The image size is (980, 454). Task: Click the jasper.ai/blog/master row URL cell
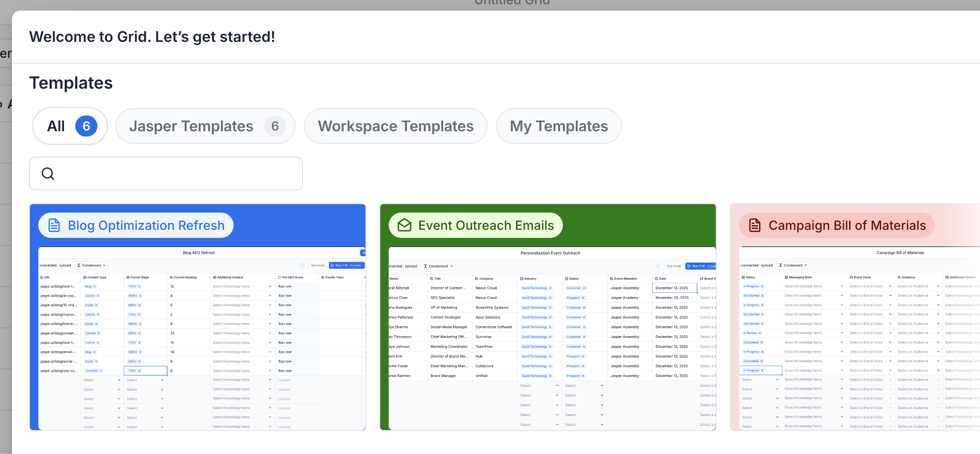point(59,314)
